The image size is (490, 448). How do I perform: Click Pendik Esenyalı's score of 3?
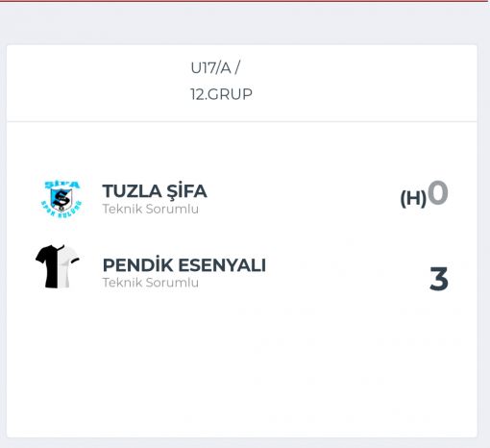point(439,279)
